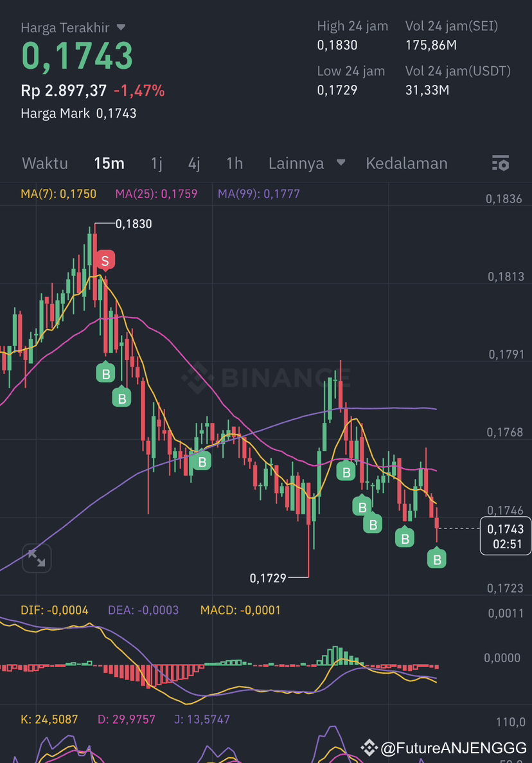Tap the 0,1729 low price annotation
This screenshot has width=532, height=763.
coord(268,578)
